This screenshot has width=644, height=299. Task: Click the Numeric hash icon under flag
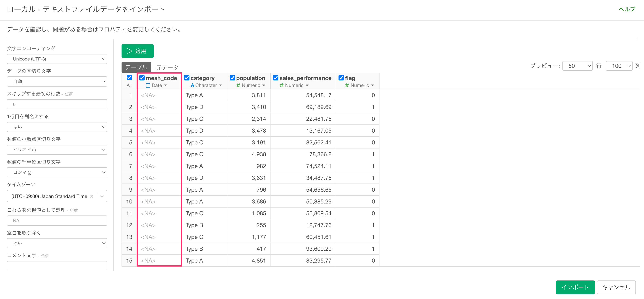(347, 85)
